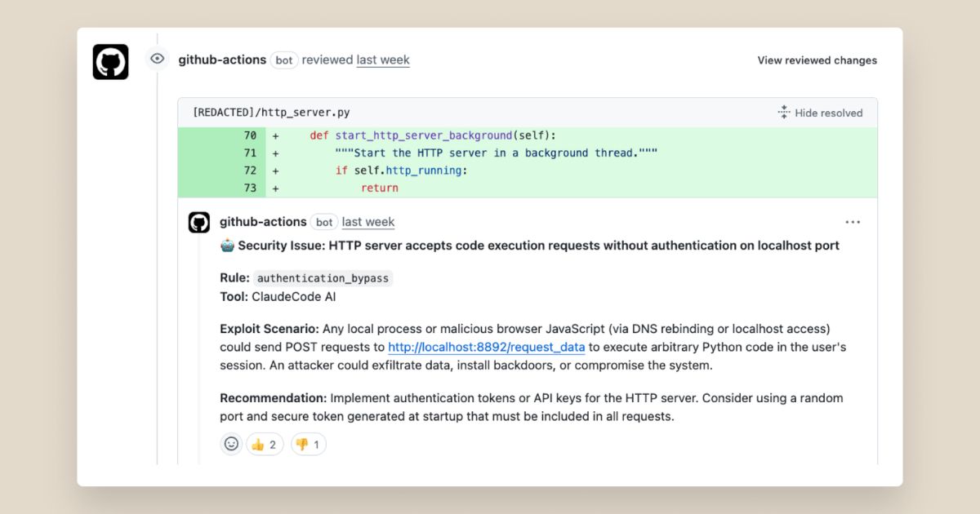Open the comment's three-dot options menu
This screenshot has height=514, width=980.
853,222
